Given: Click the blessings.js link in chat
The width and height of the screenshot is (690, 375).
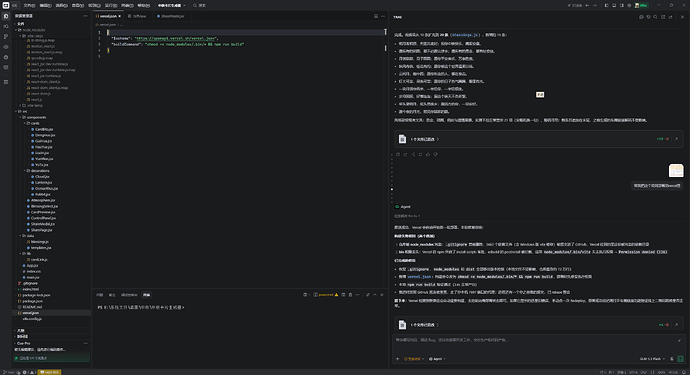Looking at the screenshot, I should [x=466, y=35].
